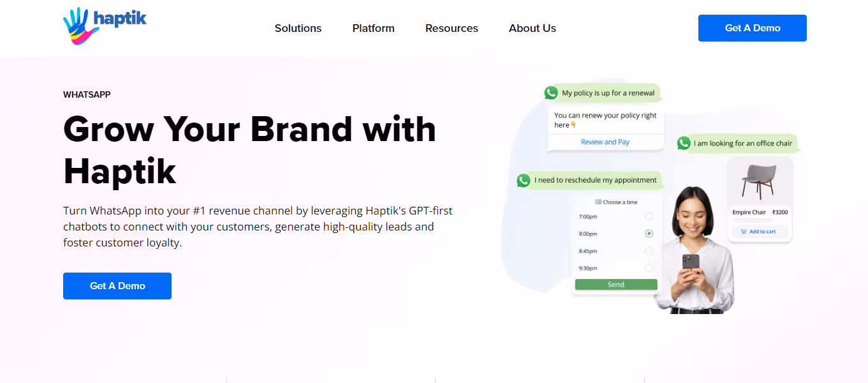
Task: Select the 9:30pm time radio button
Action: tap(649, 268)
